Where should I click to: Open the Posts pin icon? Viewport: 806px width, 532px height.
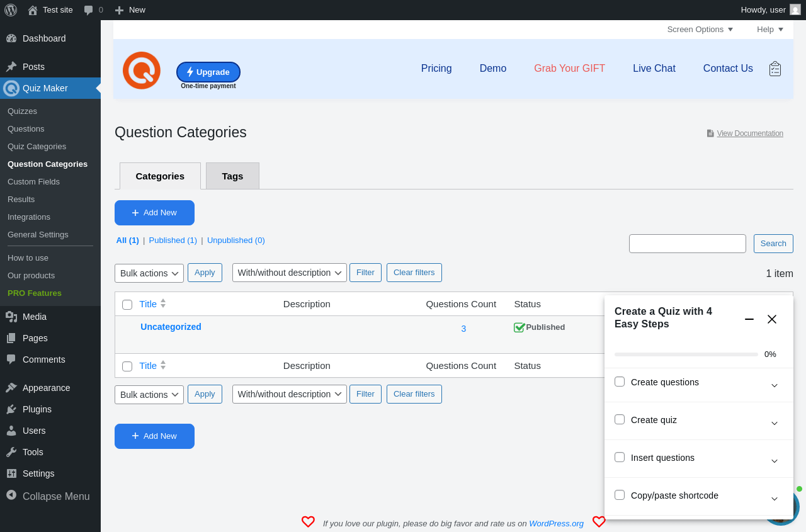11,67
